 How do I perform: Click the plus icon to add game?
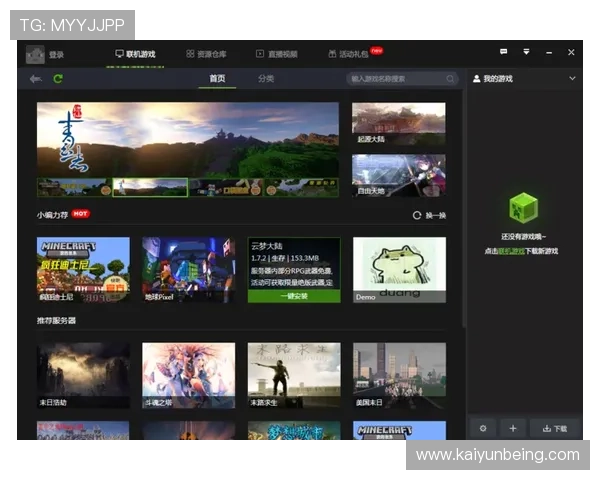513,428
